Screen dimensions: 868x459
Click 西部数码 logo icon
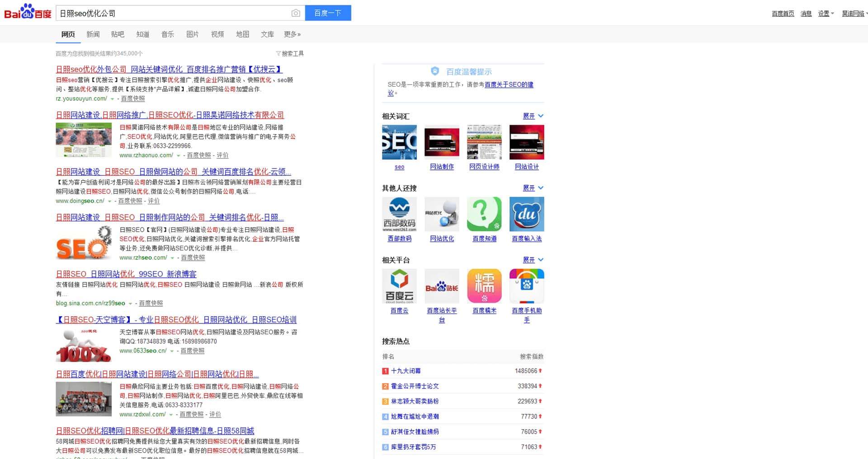pos(399,214)
